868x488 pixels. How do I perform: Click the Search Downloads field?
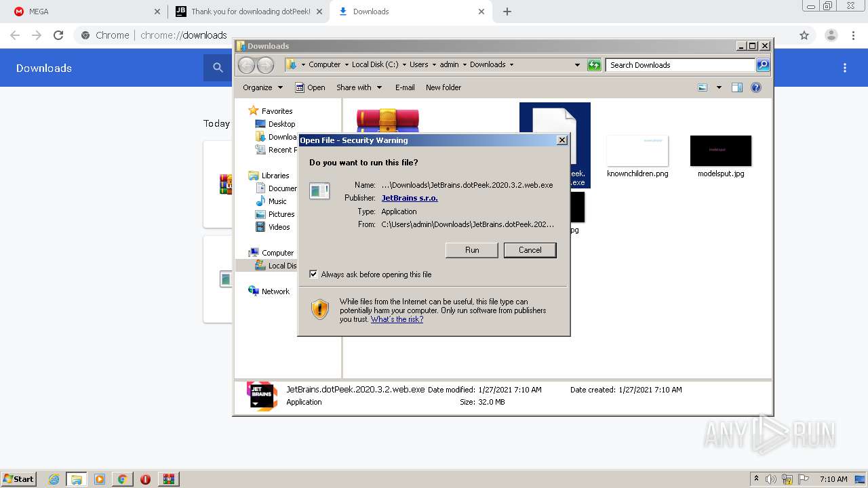point(680,65)
